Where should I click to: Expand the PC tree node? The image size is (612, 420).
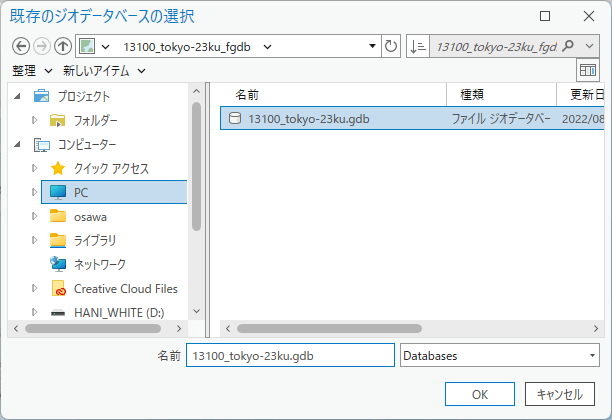point(34,192)
